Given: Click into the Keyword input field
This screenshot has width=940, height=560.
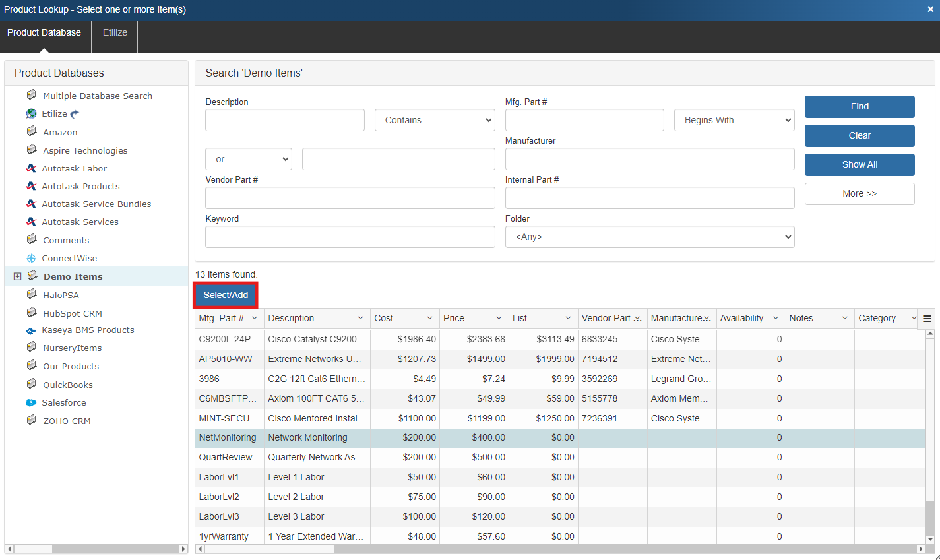Looking at the screenshot, I should 350,237.
